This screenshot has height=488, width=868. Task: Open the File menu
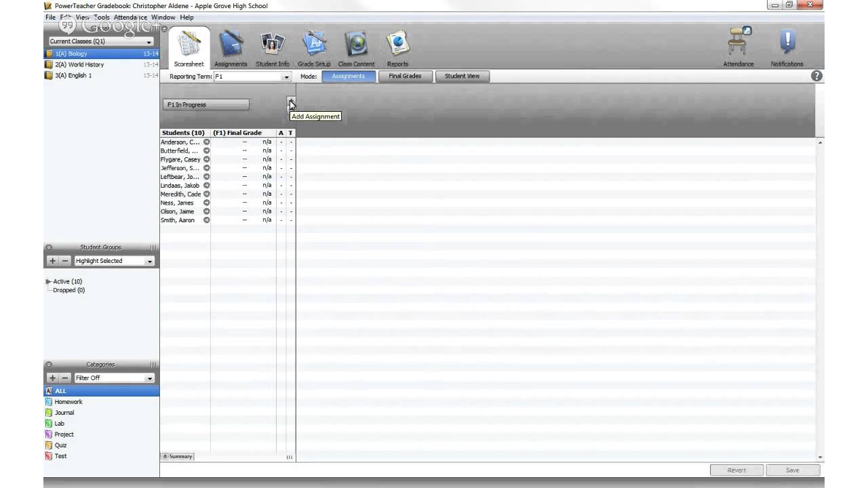[x=50, y=17]
